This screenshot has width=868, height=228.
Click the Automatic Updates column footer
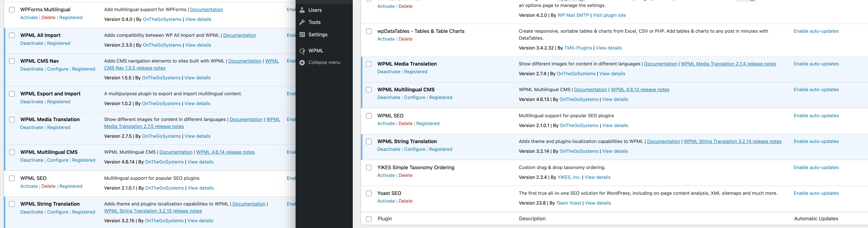coord(816,219)
